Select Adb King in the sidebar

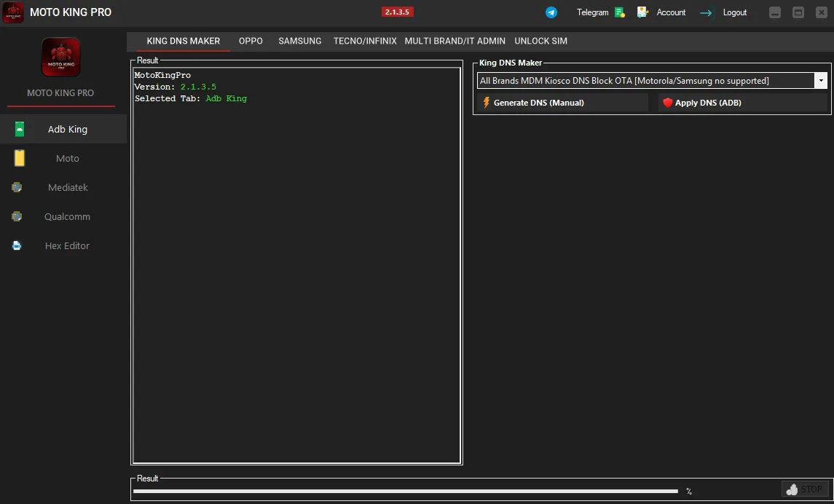point(63,129)
